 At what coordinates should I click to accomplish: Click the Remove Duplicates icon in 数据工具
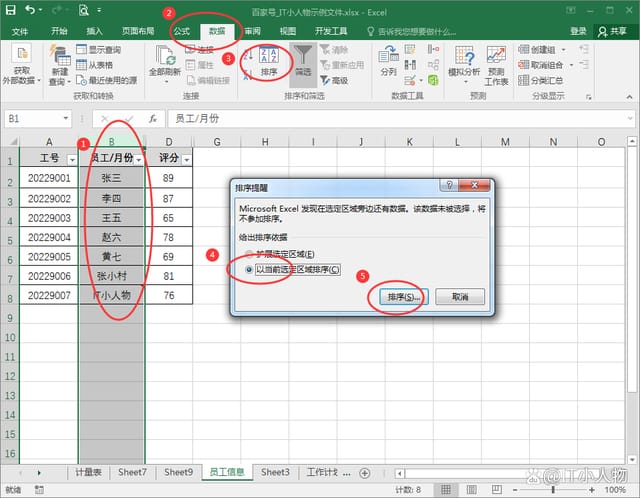pos(410,65)
